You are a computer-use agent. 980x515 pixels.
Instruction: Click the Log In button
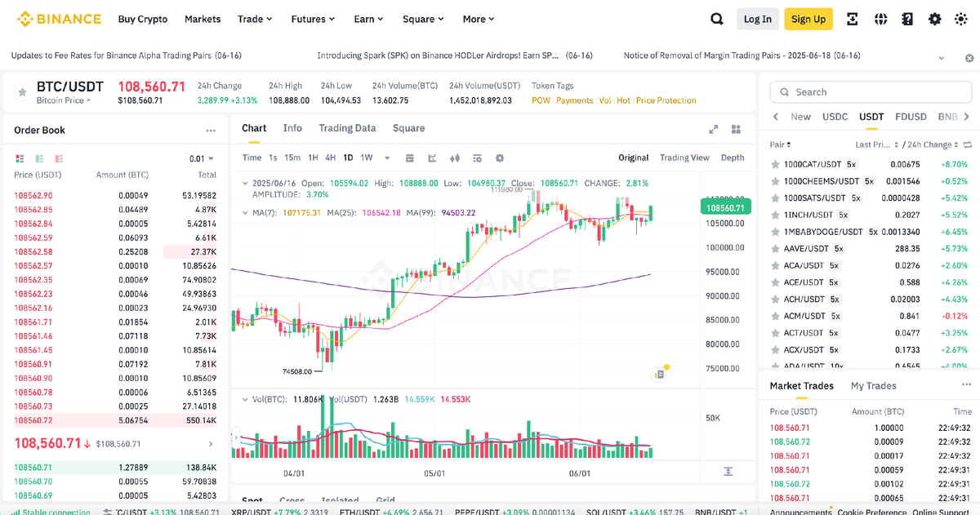[x=757, y=19]
